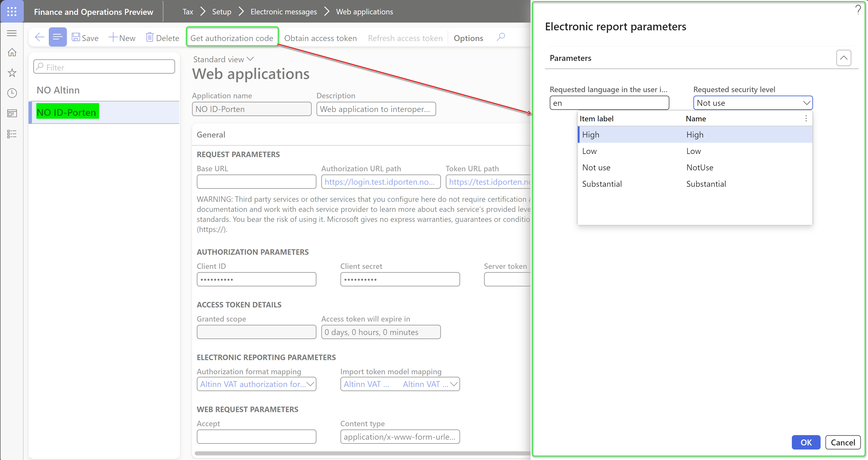Open Workspaces icon in sidebar
The image size is (868, 460).
pyautogui.click(x=12, y=114)
